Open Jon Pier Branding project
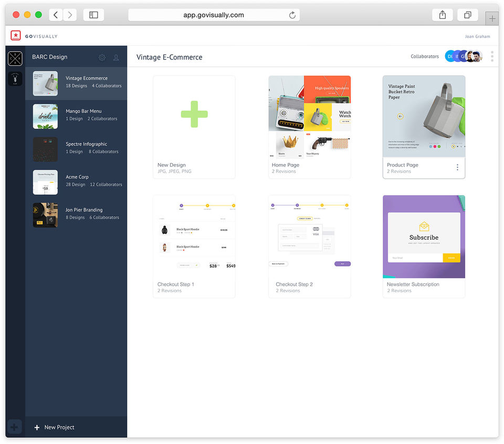The width and height of the screenshot is (504, 444). pos(76,215)
